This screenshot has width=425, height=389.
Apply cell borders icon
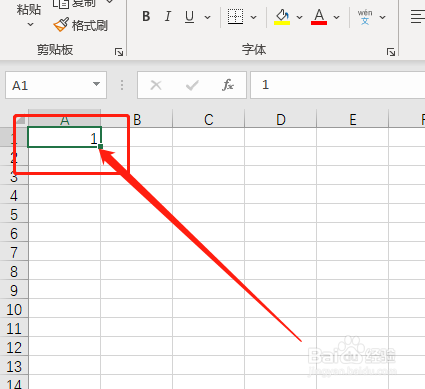click(235, 16)
